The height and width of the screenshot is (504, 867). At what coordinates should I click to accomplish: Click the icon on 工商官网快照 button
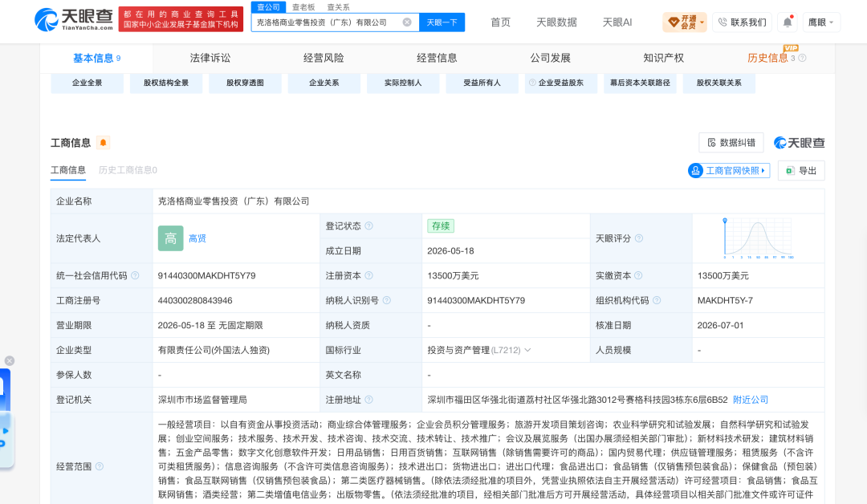point(695,171)
